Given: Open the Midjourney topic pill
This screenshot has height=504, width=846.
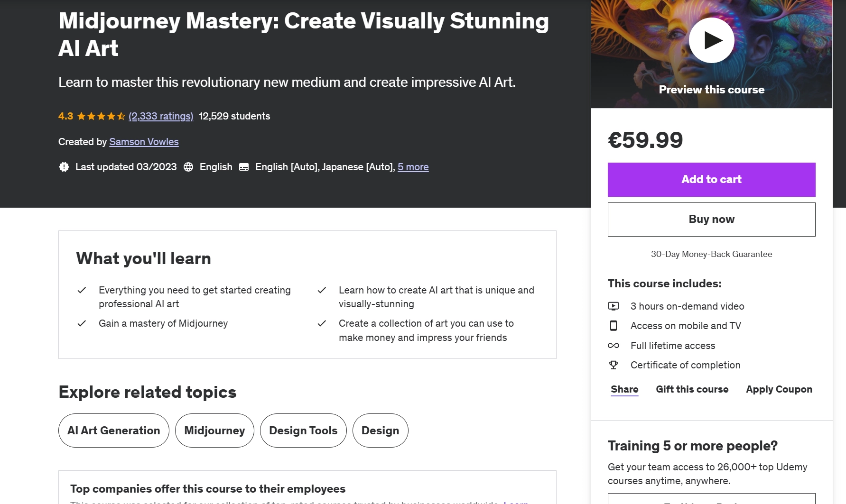Looking at the screenshot, I should coord(214,431).
